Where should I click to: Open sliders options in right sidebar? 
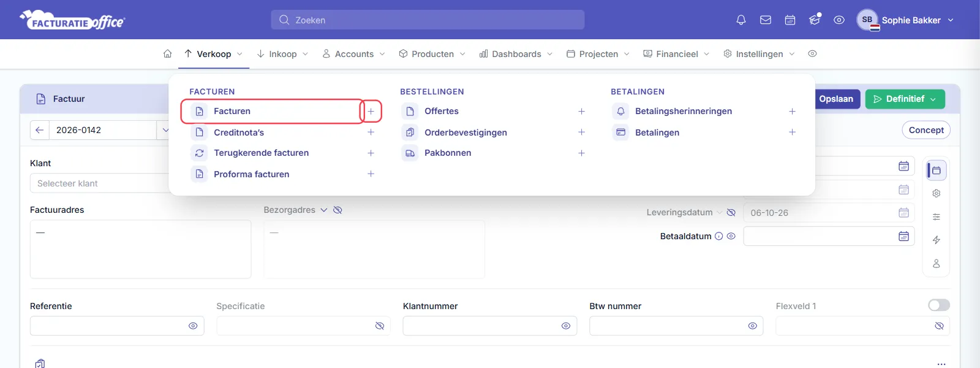tap(936, 217)
